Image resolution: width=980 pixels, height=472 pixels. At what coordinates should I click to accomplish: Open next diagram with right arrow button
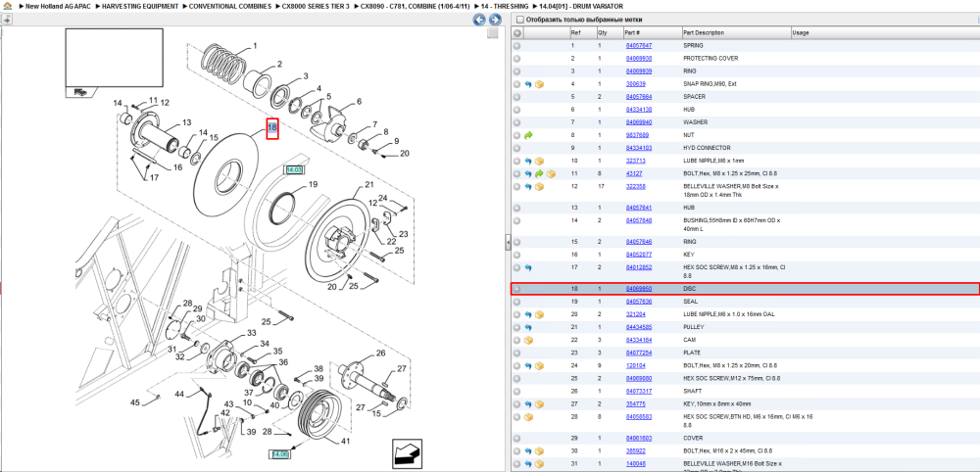tap(494, 20)
